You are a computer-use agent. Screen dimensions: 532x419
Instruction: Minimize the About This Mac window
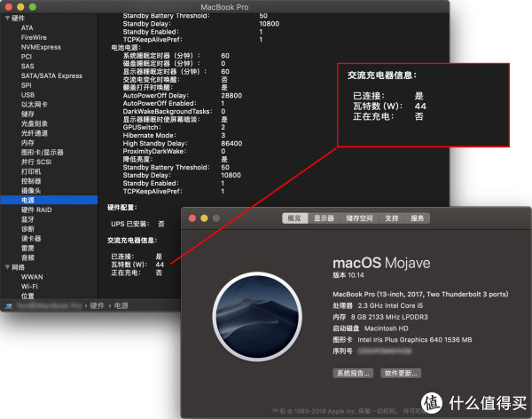coord(204,218)
